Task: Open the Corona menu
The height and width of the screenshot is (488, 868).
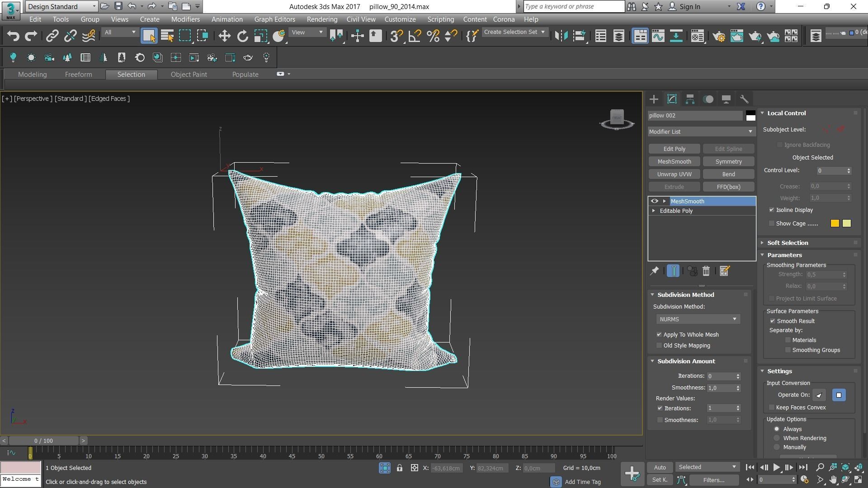Action: 504,19
